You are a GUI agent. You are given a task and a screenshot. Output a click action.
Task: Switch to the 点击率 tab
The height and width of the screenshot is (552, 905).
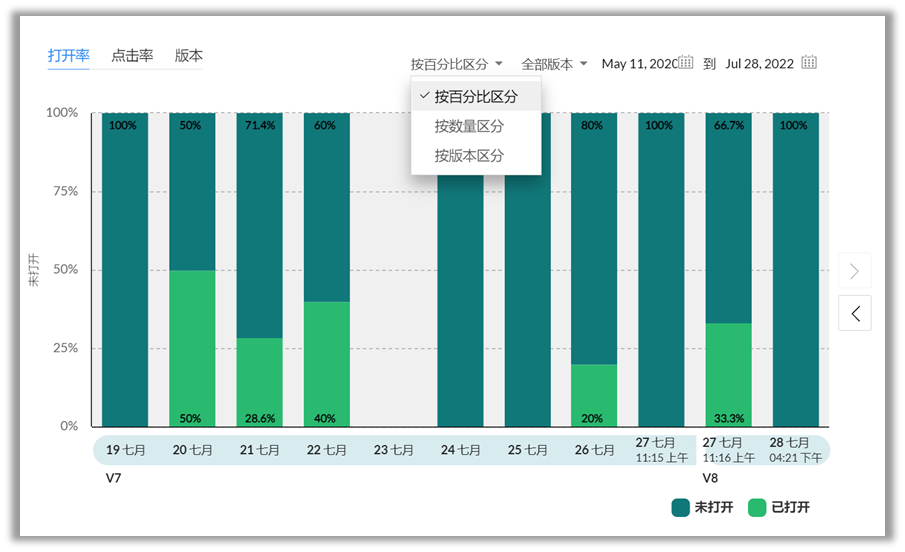pos(132,56)
